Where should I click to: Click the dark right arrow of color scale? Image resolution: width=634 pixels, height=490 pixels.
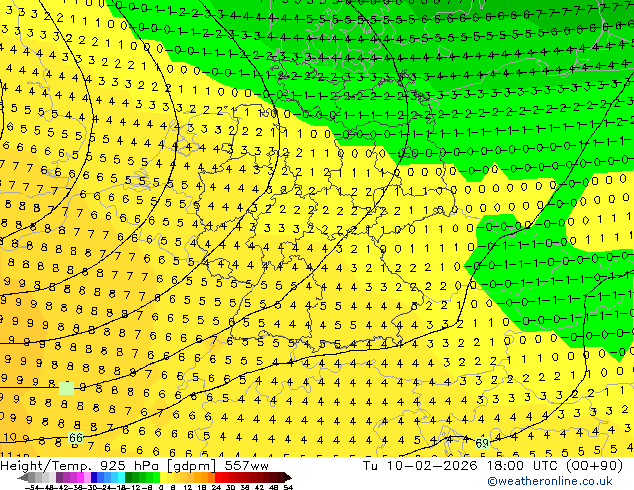click(288, 477)
